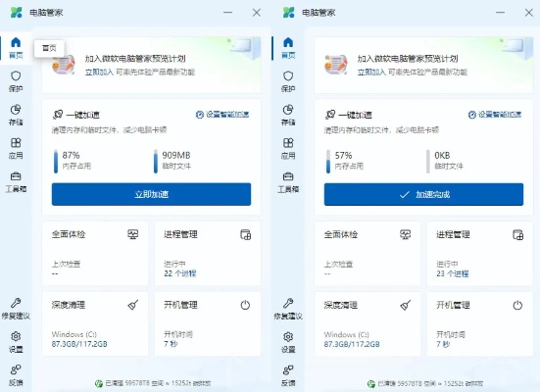Click 立即加入 link in left window banner
This screenshot has height=392, width=540.
pyautogui.click(x=99, y=72)
